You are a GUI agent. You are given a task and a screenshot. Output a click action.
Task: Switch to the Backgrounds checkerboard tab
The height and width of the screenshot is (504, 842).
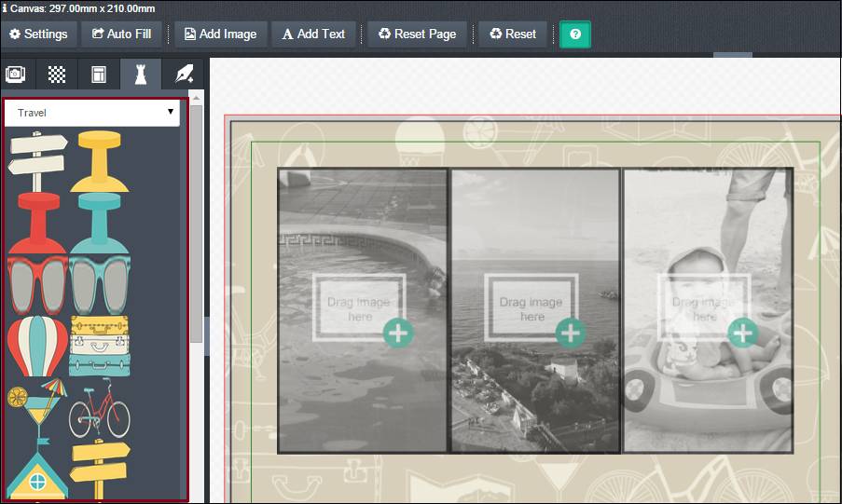pos(58,75)
